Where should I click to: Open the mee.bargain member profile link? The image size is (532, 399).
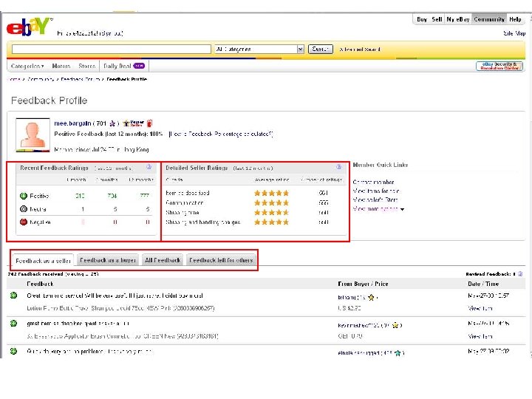click(72, 123)
